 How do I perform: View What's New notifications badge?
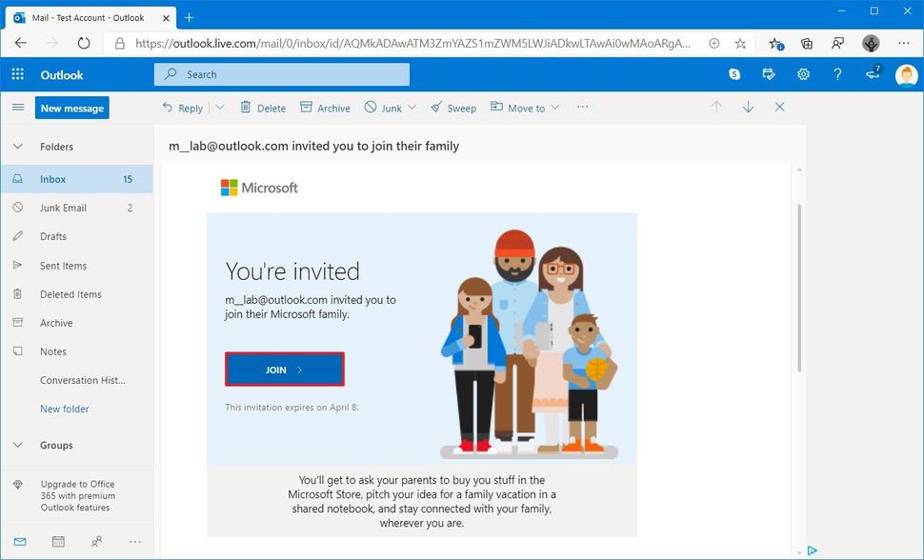point(872,73)
